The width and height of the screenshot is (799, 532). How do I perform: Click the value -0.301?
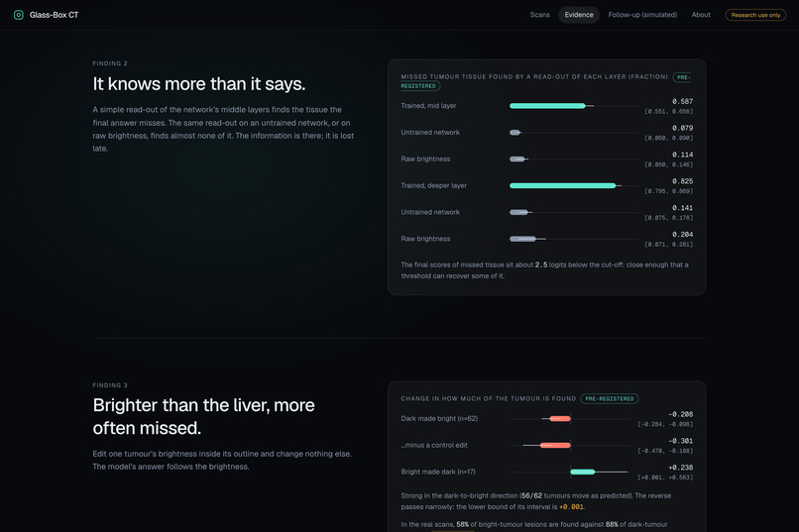(681, 441)
